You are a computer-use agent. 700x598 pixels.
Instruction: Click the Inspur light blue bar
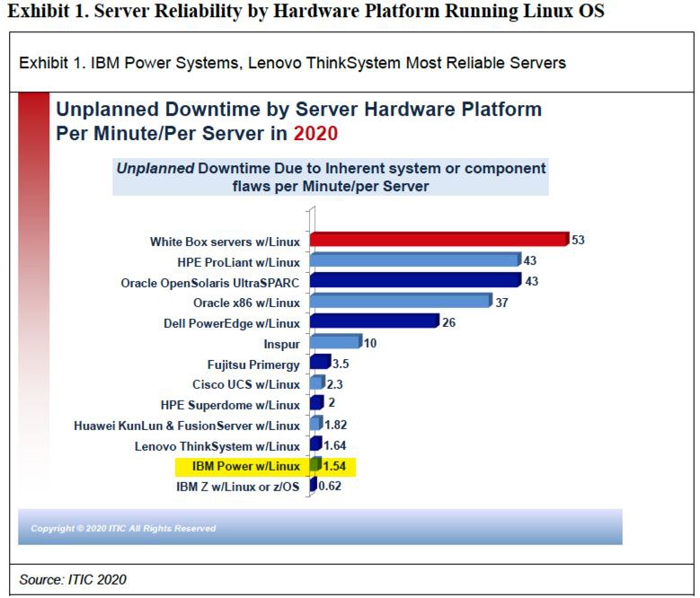335,342
